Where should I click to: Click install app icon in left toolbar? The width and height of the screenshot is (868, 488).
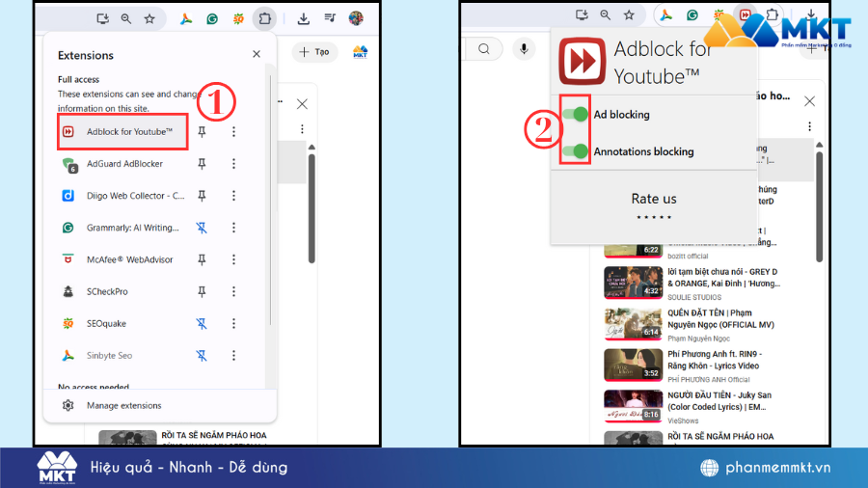tap(103, 19)
